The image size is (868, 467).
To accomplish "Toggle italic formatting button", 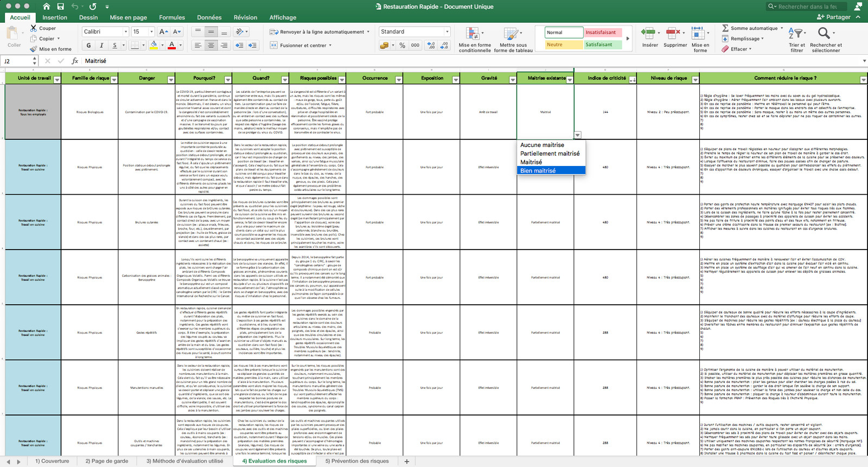I will coord(101,46).
